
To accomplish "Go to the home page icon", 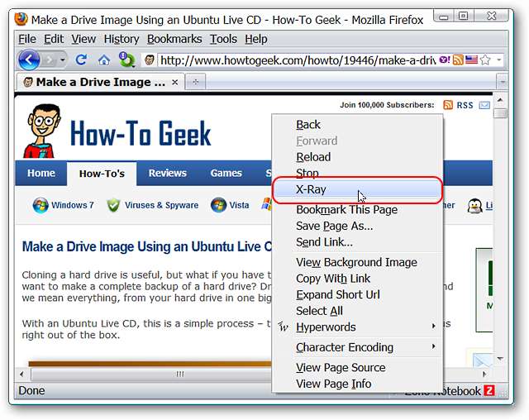I will (103, 60).
